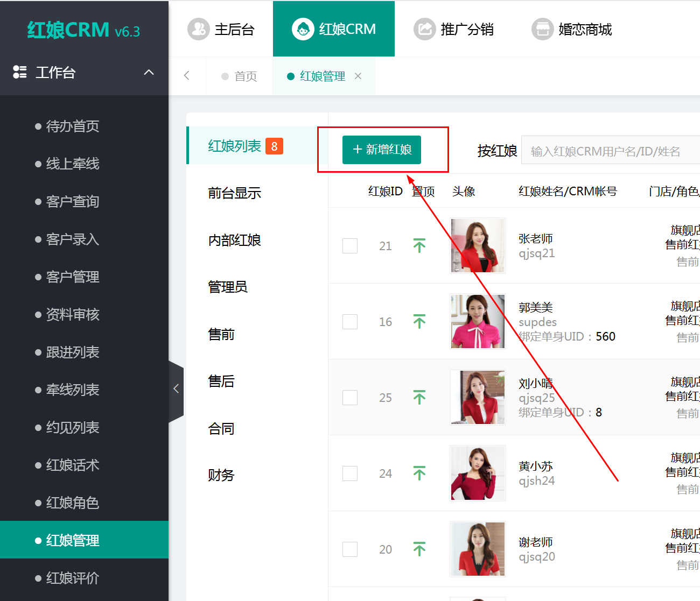Pin 郭美美 to top with arrow
Screen dimensions: 700x601
(x=419, y=322)
